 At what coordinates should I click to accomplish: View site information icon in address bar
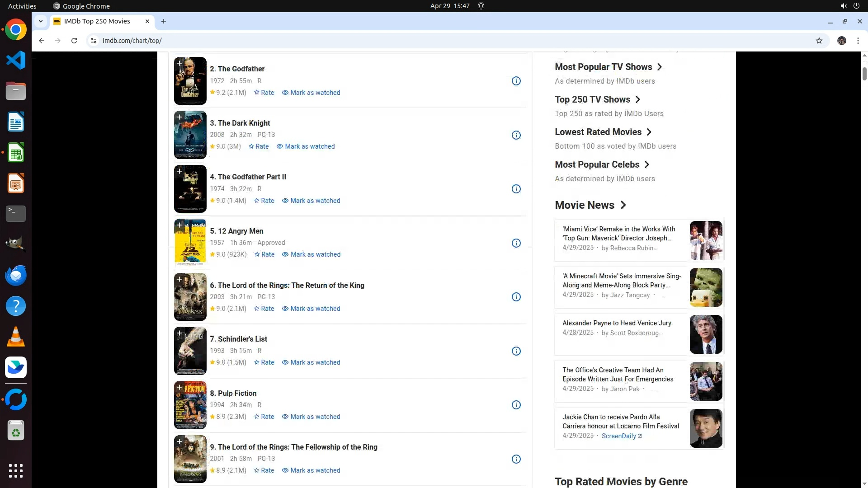click(x=94, y=41)
